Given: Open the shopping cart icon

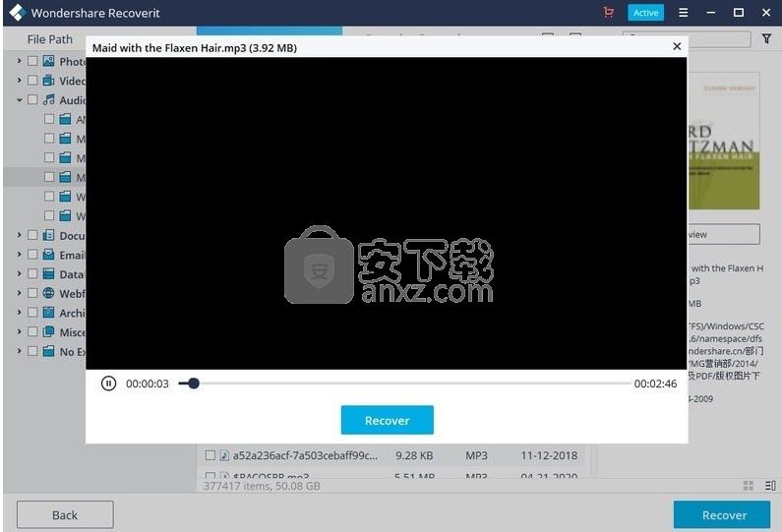Looking at the screenshot, I should [609, 12].
